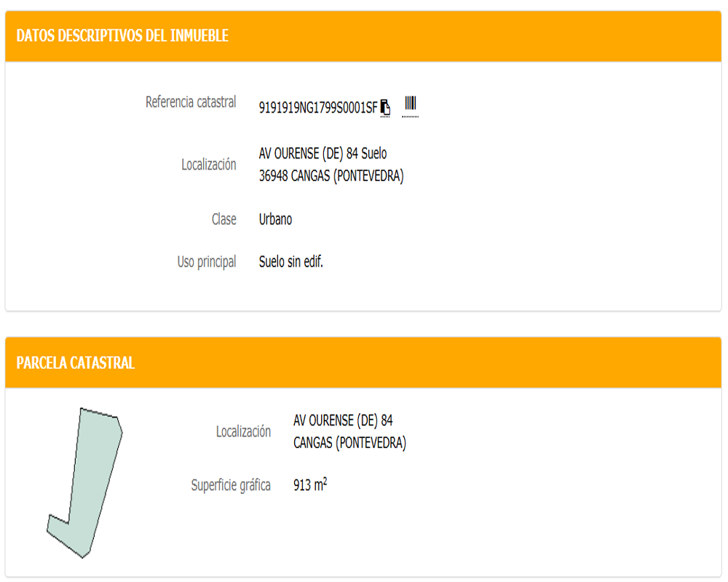
Task: Click the 'Localización' label in the parcel section
Action: coord(243,431)
